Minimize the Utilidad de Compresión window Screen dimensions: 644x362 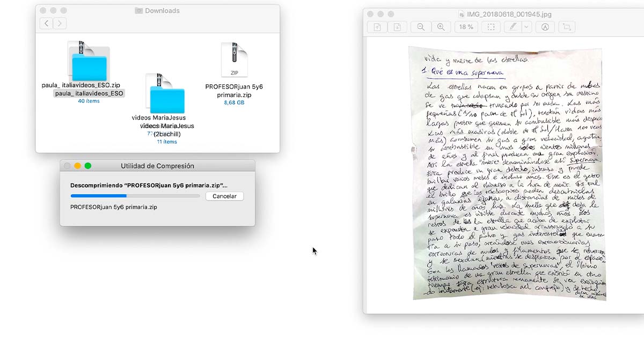click(x=78, y=166)
